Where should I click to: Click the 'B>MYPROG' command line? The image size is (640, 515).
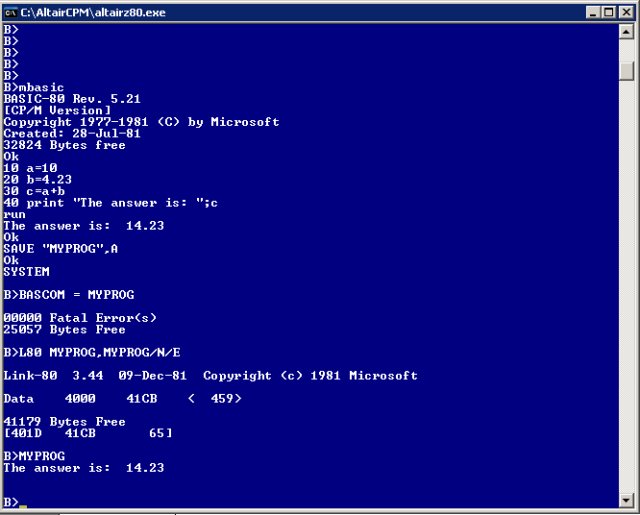pos(34,456)
